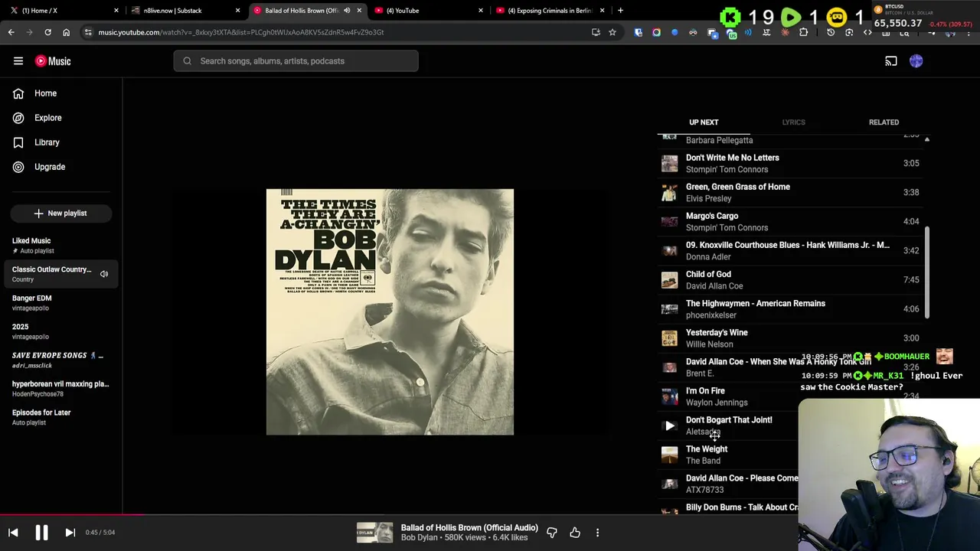
Task: Open the hamburger guide menu
Action: 18,61
